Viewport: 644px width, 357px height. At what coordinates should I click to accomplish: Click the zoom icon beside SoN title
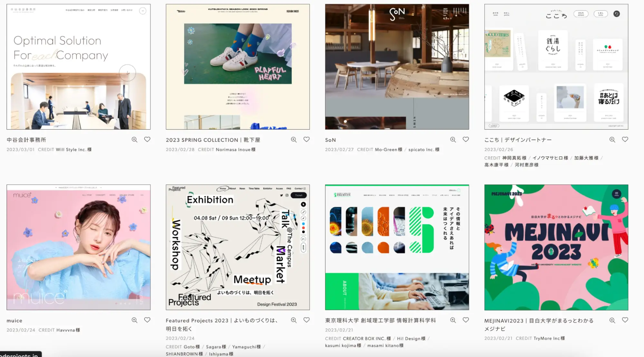point(453,140)
